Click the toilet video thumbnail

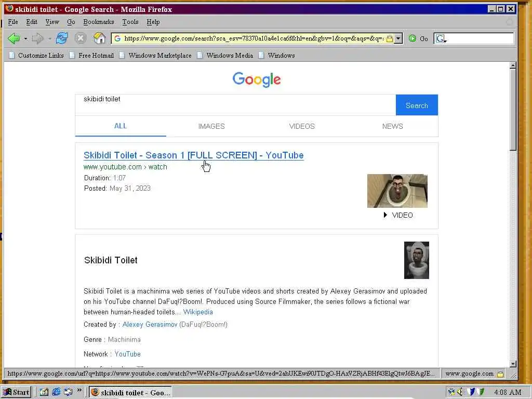point(397,191)
